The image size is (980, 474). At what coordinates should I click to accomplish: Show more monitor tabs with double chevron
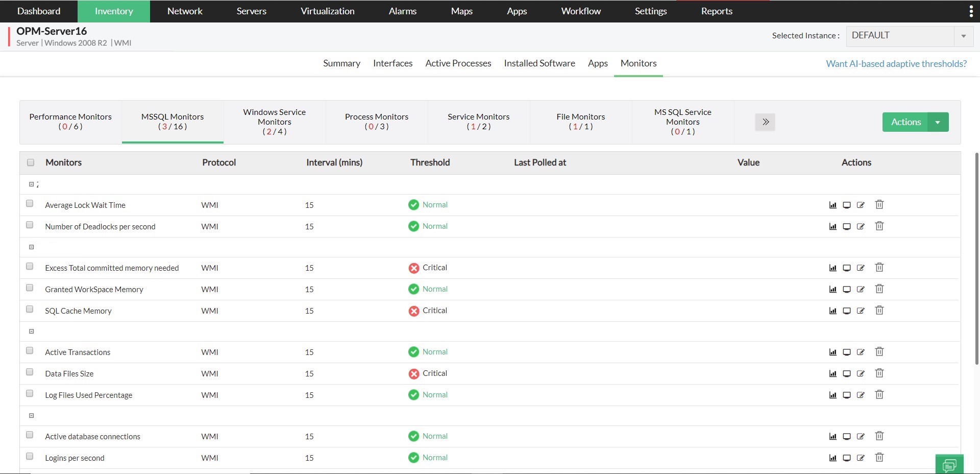click(x=765, y=122)
